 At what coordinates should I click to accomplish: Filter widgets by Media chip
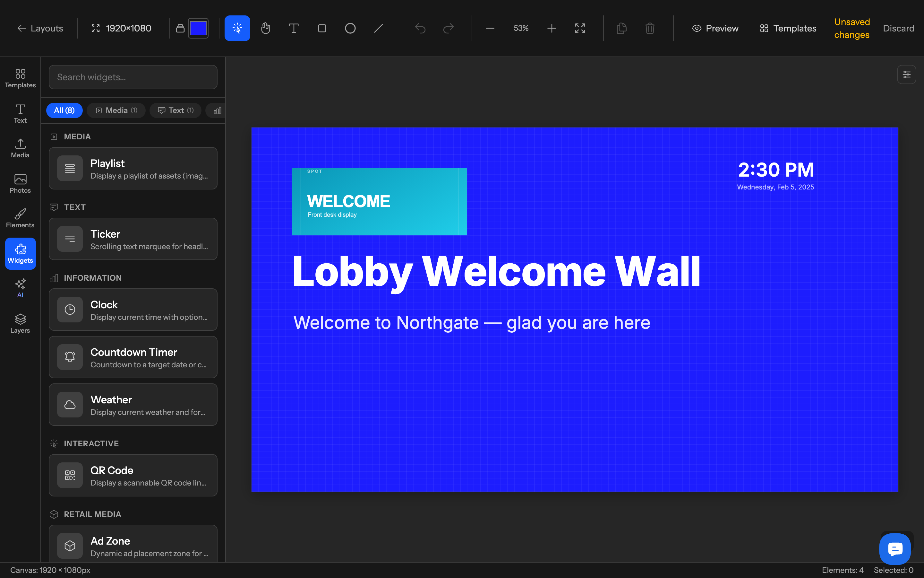(x=116, y=110)
